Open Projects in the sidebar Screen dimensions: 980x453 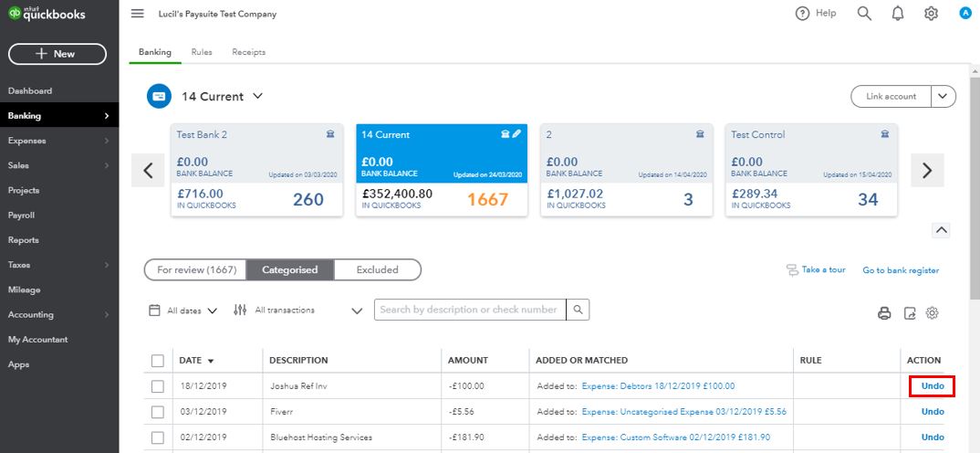coord(24,190)
